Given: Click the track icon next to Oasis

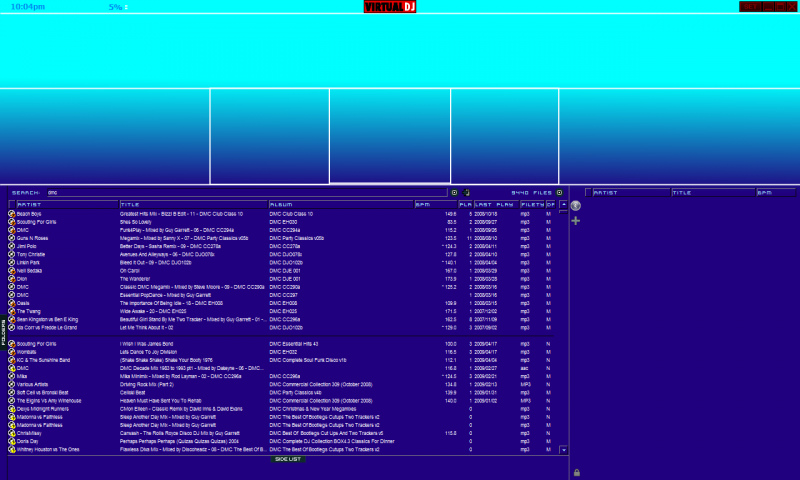Looking at the screenshot, I should tap(11, 303).
